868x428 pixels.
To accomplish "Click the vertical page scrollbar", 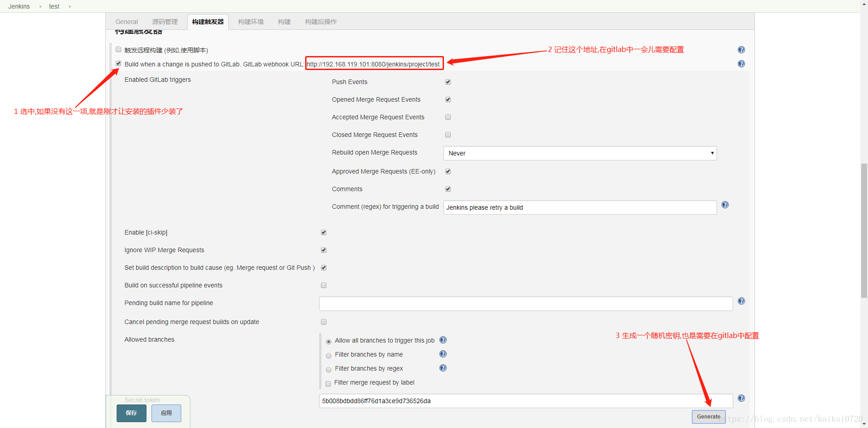I will tap(864, 230).
